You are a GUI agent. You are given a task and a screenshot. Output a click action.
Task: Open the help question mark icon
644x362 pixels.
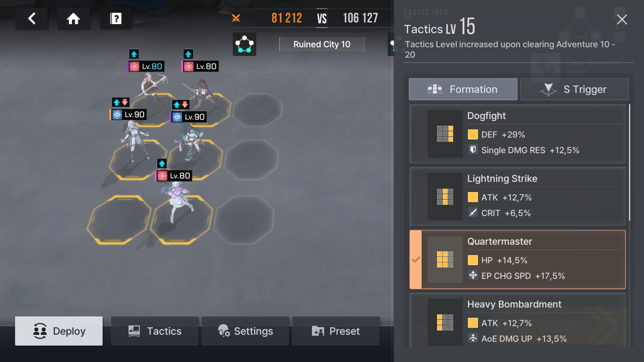[x=116, y=18]
